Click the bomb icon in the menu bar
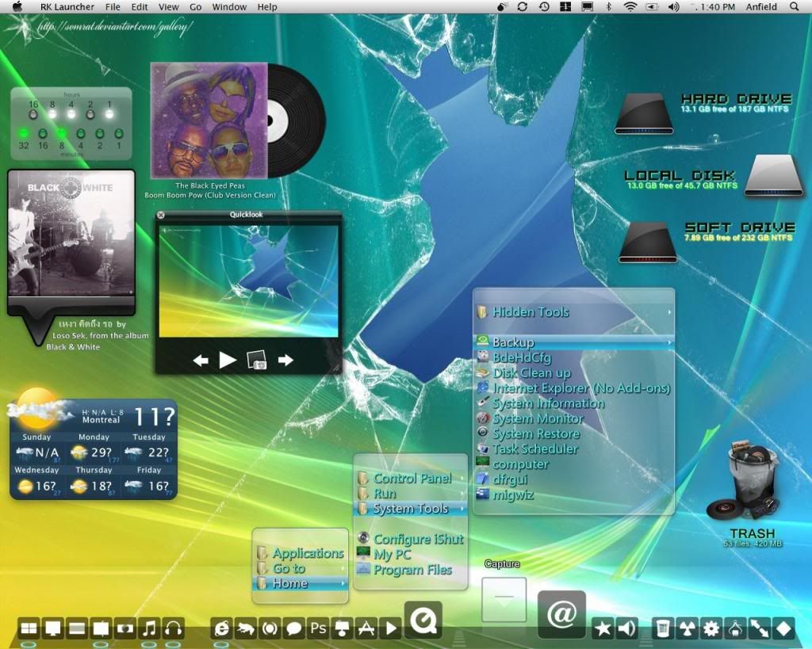The image size is (812, 649). (501, 6)
